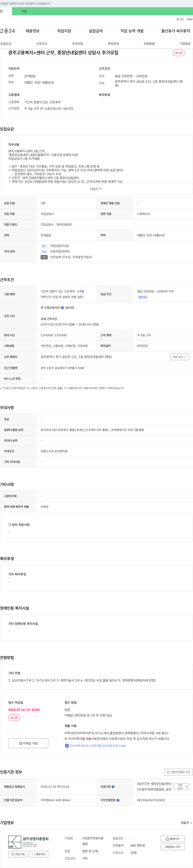The width and height of the screenshot is (193, 868).
Task: Click the 협의가능 wage tag
Action: click(143, 297)
